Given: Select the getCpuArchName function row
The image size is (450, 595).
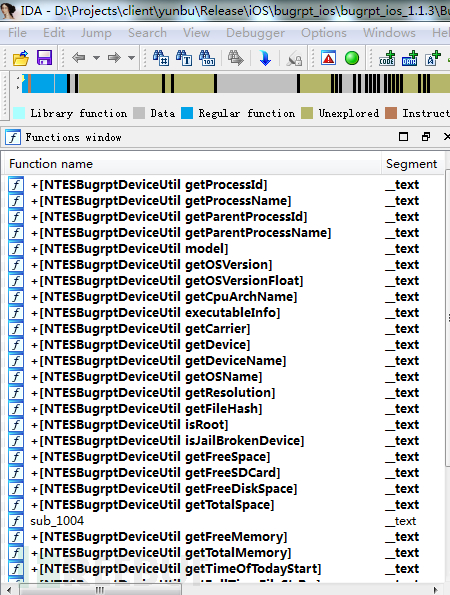Looking at the screenshot, I should tap(224, 297).
